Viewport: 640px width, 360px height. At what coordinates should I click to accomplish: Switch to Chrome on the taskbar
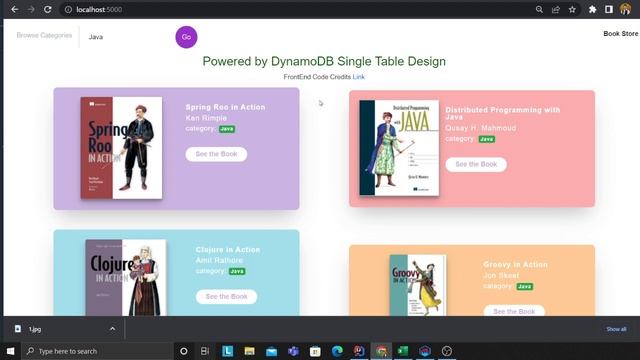point(381,351)
